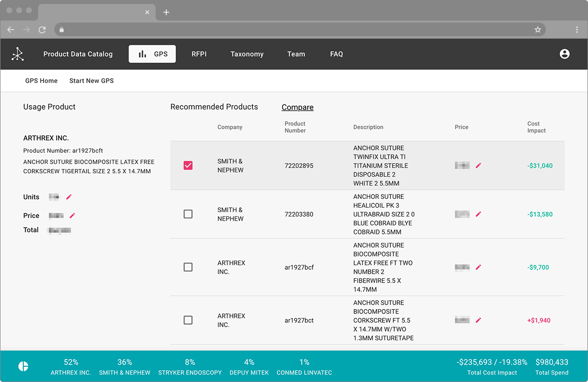588x382 pixels.
Task: Click the W/TWO 1.3MM SUTURETAPE description
Action: click(x=384, y=320)
